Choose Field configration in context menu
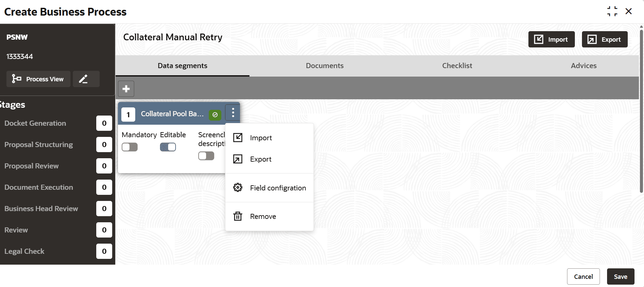 point(269,188)
